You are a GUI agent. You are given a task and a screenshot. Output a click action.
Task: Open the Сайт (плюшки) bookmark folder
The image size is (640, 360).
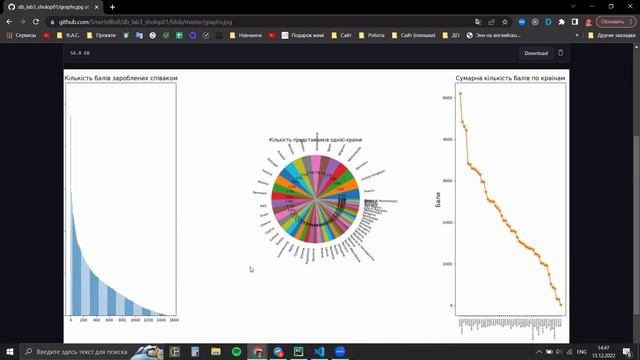(x=413, y=36)
